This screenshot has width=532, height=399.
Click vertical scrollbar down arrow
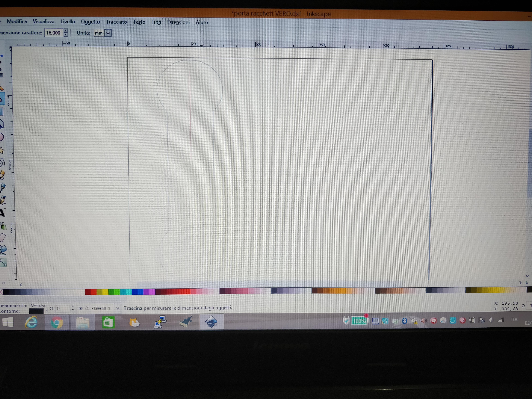pos(527,276)
